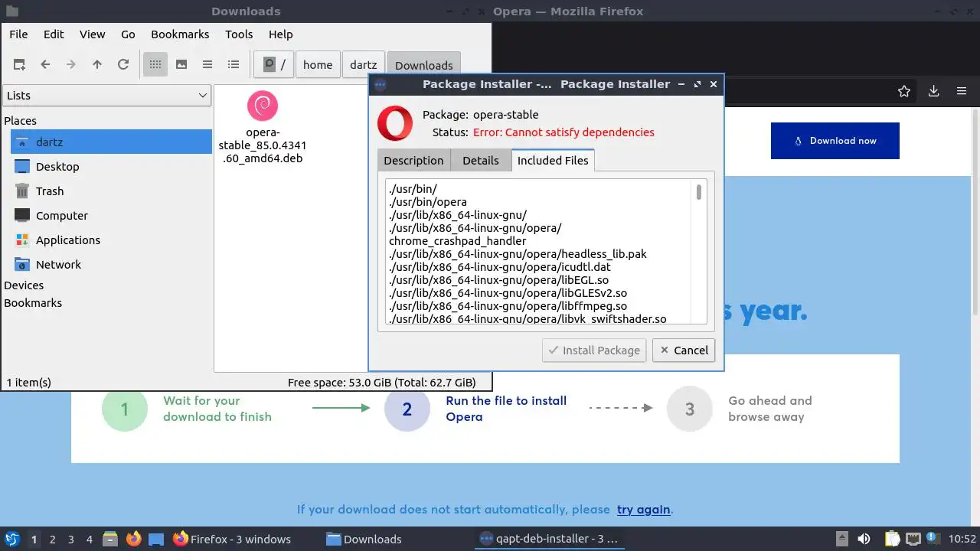This screenshot has height=551, width=980.
Task: Open the Bookmarks menu
Action: (180, 34)
